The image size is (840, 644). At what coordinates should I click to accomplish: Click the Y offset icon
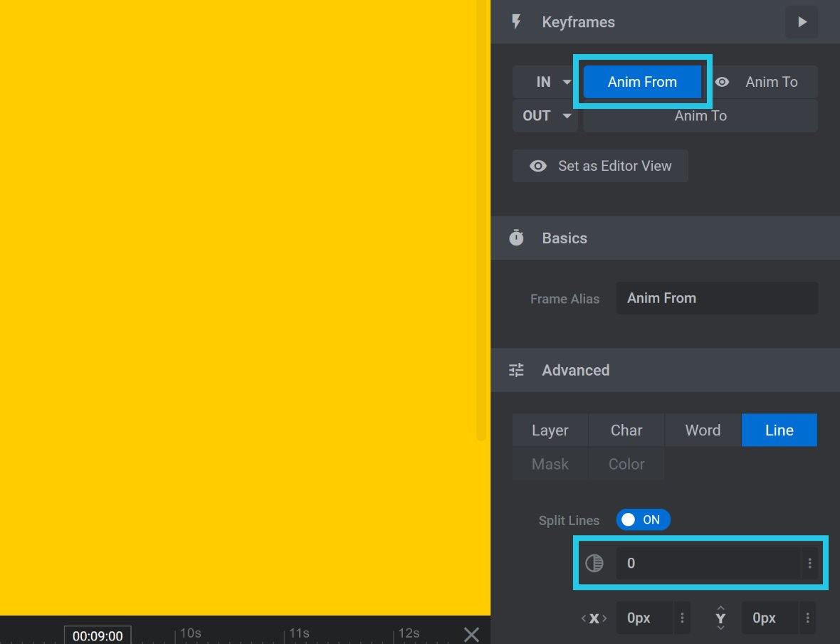pyautogui.click(x=720, y=618)
